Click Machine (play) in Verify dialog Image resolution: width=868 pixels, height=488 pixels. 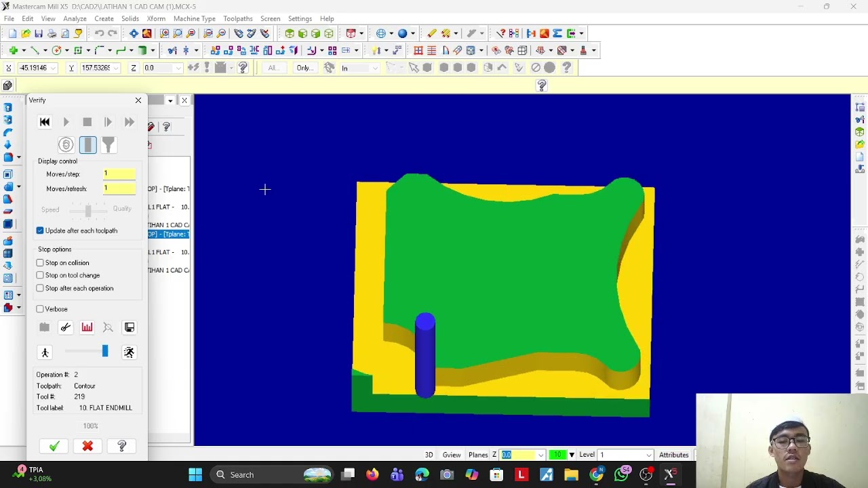click(66, 122)
